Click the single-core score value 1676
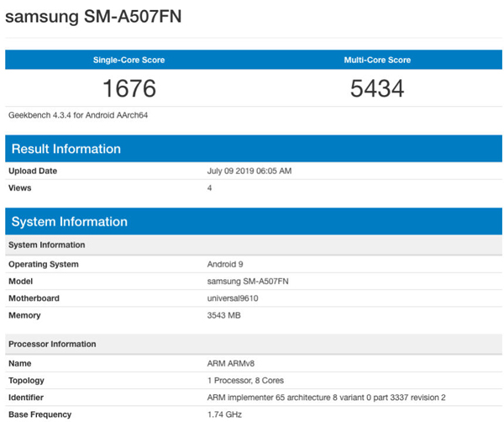The image size is (504, 422). [x=129, y=88]
